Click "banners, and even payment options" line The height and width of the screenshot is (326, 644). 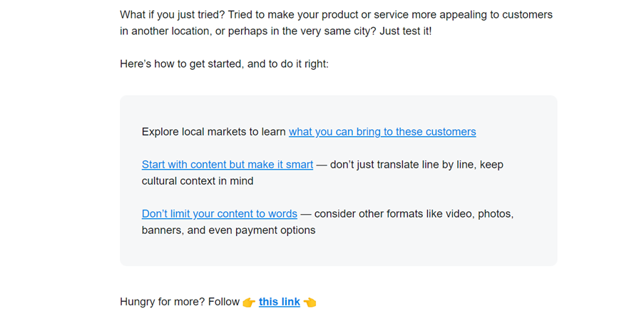coord(228,230)
